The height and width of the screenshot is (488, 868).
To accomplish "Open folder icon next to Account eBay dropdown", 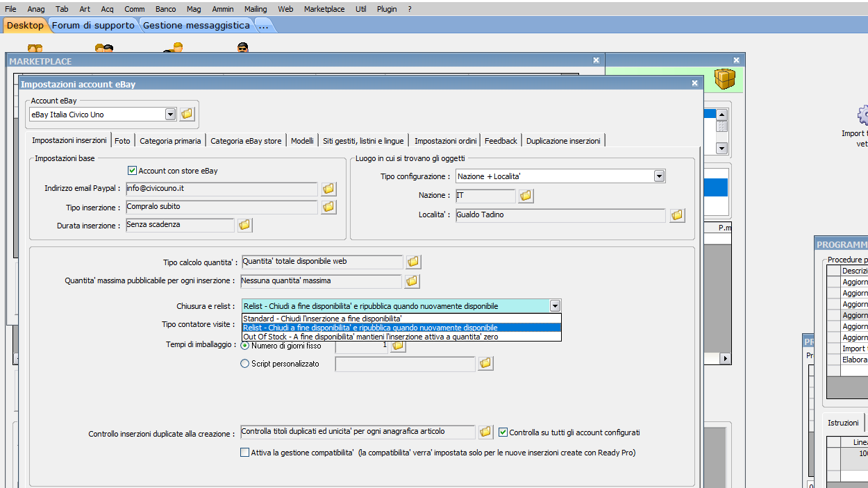I will point(187,114).
